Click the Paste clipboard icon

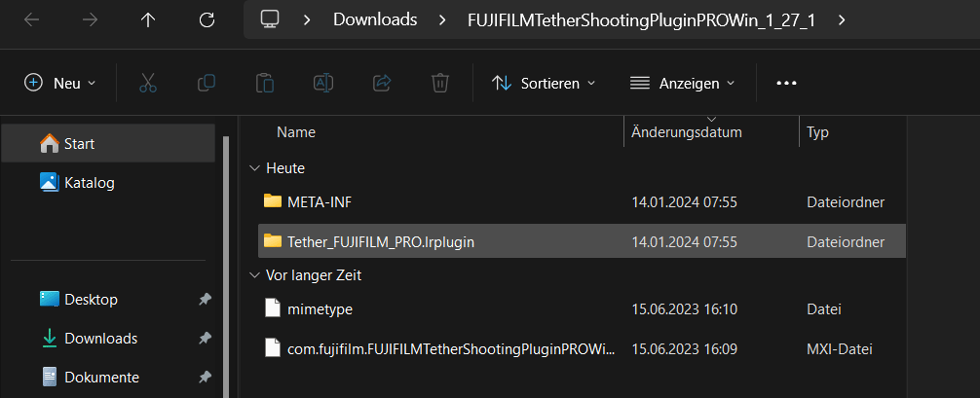264,83
